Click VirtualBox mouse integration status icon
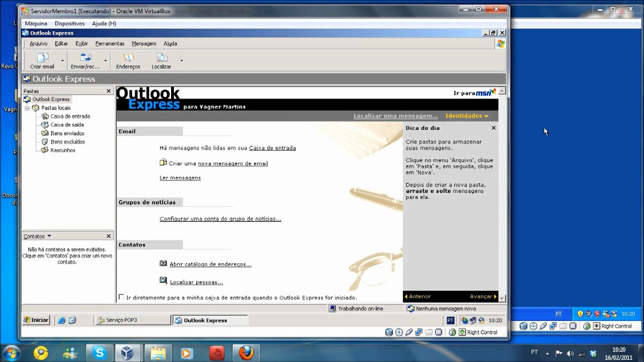 click(x=452, y=332)
